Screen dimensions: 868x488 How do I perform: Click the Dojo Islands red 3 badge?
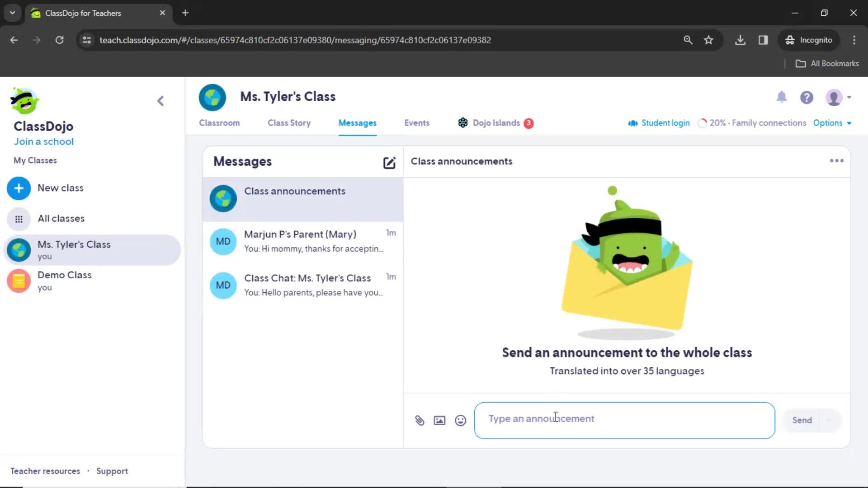[x=528, y=123]
